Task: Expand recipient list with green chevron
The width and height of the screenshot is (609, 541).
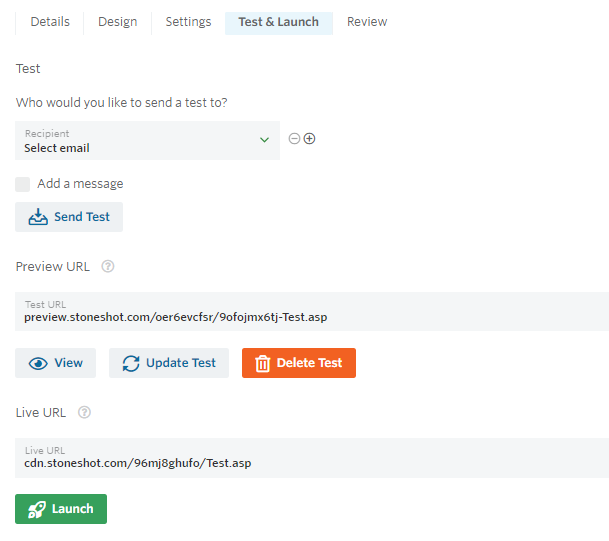Action: tap(264, 140)
